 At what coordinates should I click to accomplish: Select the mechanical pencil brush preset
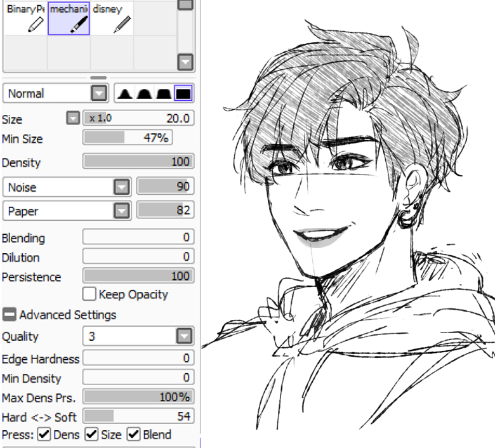(69, 18)
